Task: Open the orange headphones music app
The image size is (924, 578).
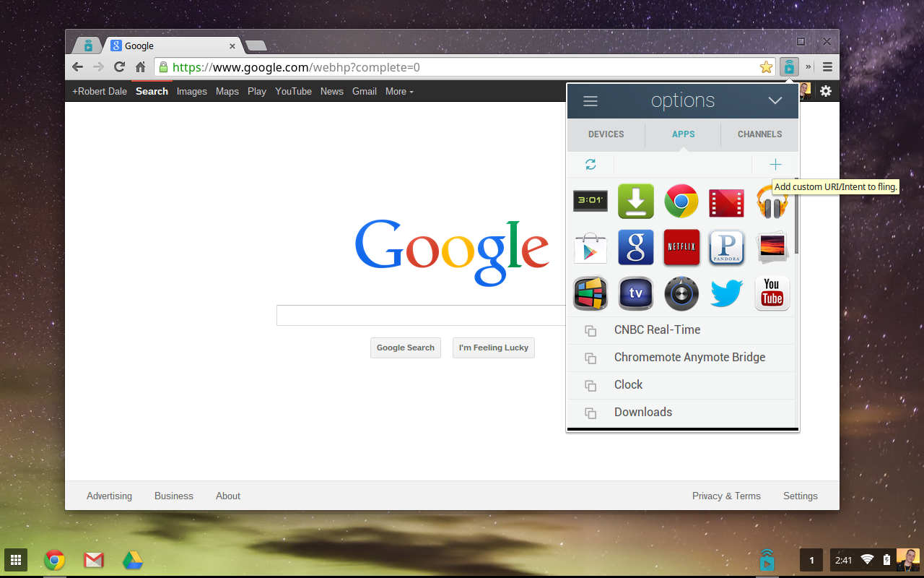Action: tap(772, 202)
